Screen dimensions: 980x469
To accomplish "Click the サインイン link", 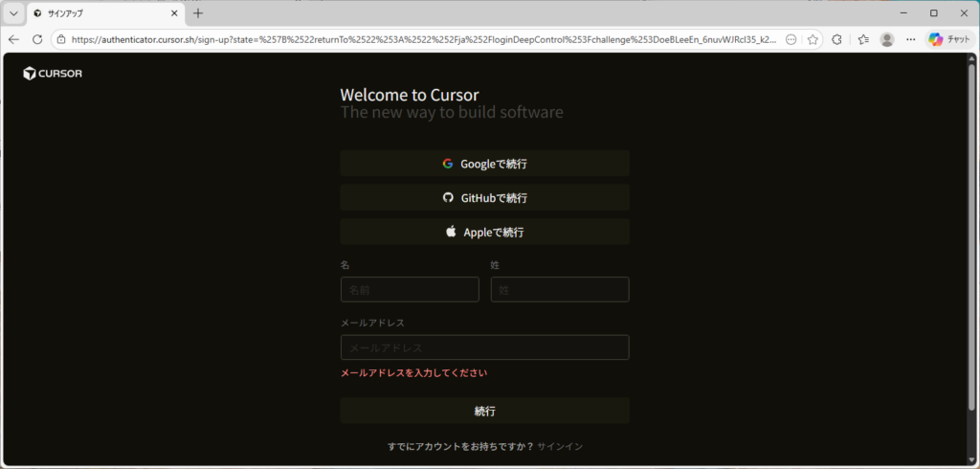I will coord(560,446).
